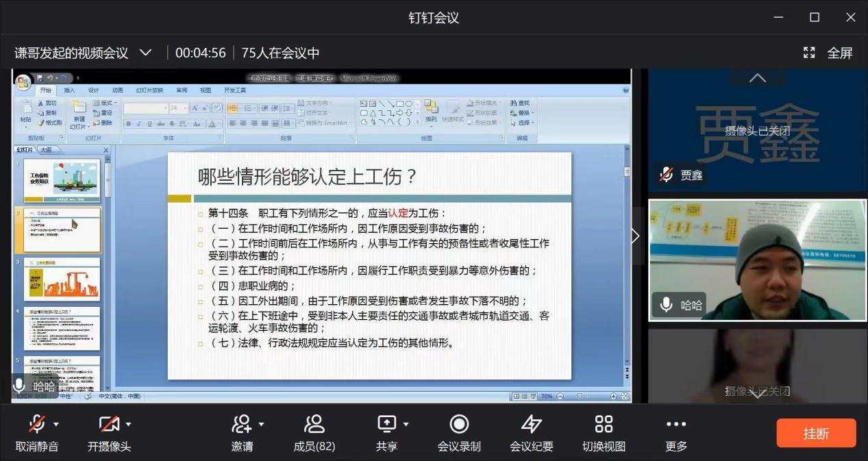
Task: Start 会议录制 meeting recording
Action: (458, 432)
